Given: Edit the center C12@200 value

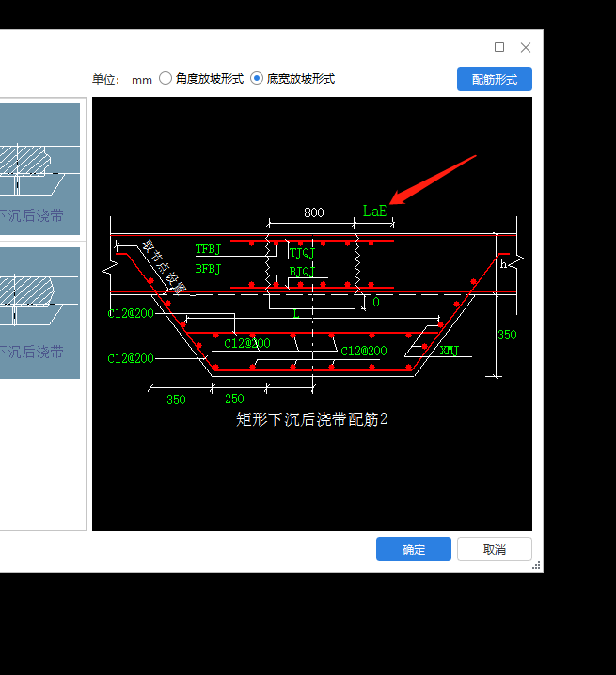Looking at the screenshot, I should [x=247, y=343].
